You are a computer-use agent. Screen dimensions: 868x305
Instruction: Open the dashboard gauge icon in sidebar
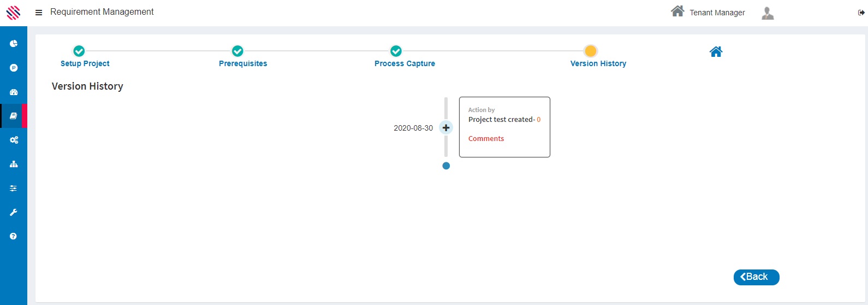point(14,92)
